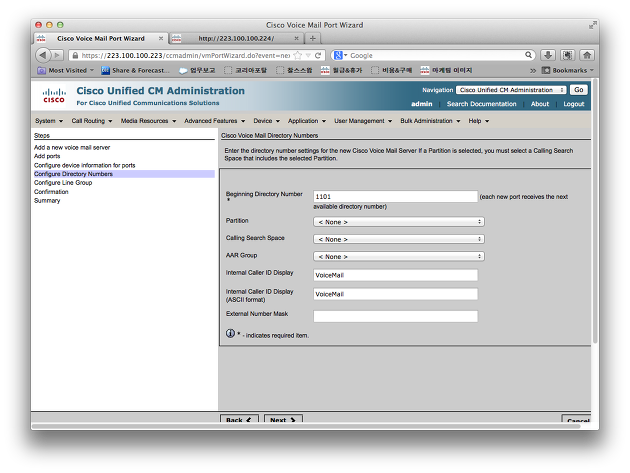
Task: Expand the Partition dropdown
Action: [399, 222]
